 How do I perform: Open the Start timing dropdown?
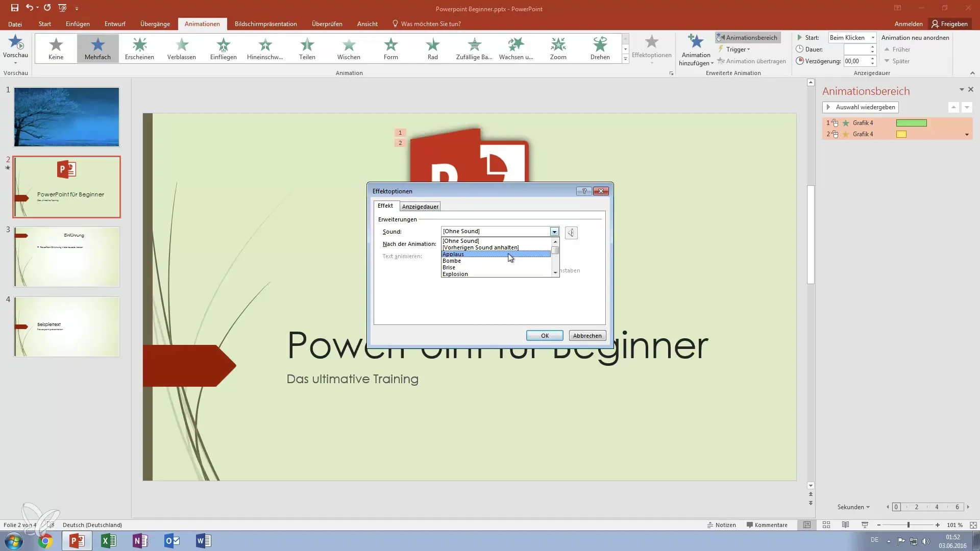click(872, 37)
